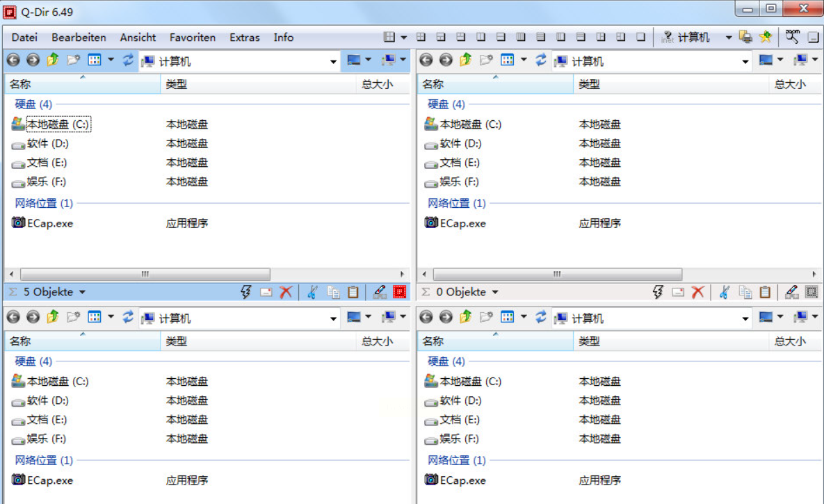Click the copy icon beside 5 Objekte
Screen dimensions: 824x504
click(333, 292)
